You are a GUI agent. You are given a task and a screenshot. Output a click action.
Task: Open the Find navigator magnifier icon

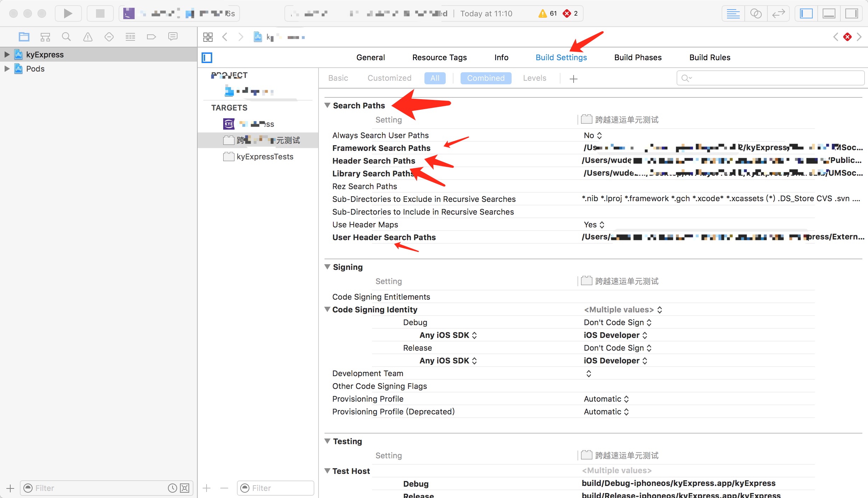[x=66, y=36]
